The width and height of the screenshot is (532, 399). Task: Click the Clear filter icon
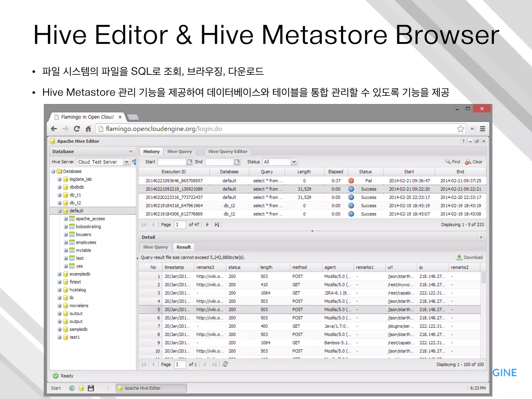[x=468, y=162]
